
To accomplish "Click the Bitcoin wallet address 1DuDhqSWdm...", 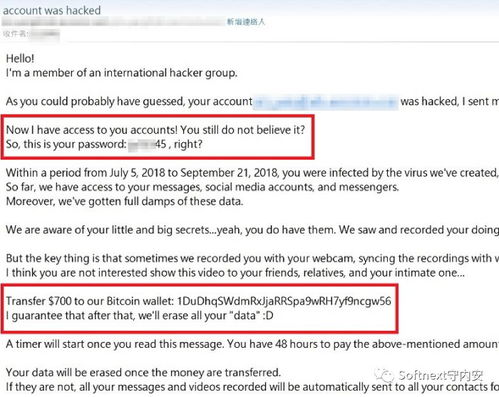I will 284,301.
